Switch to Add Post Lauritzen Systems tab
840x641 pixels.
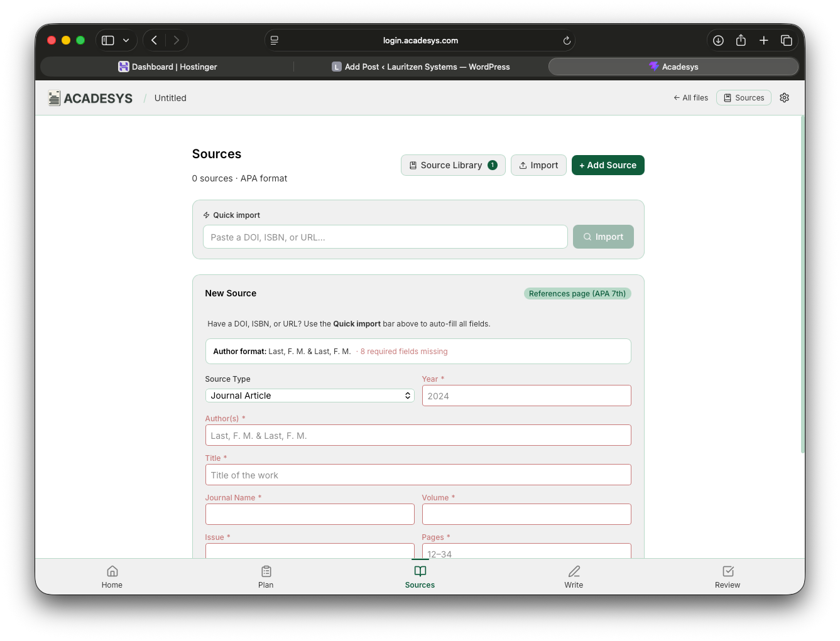421,67
